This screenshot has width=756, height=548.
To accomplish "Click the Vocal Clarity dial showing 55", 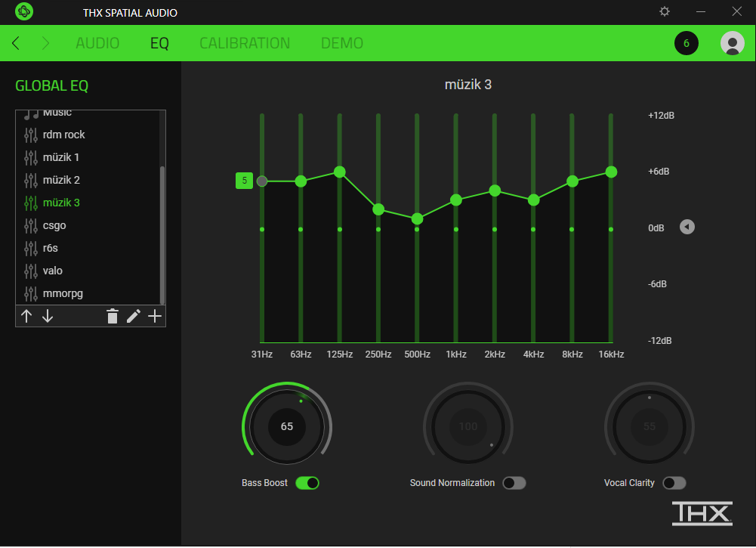I will tap(650, 426).
